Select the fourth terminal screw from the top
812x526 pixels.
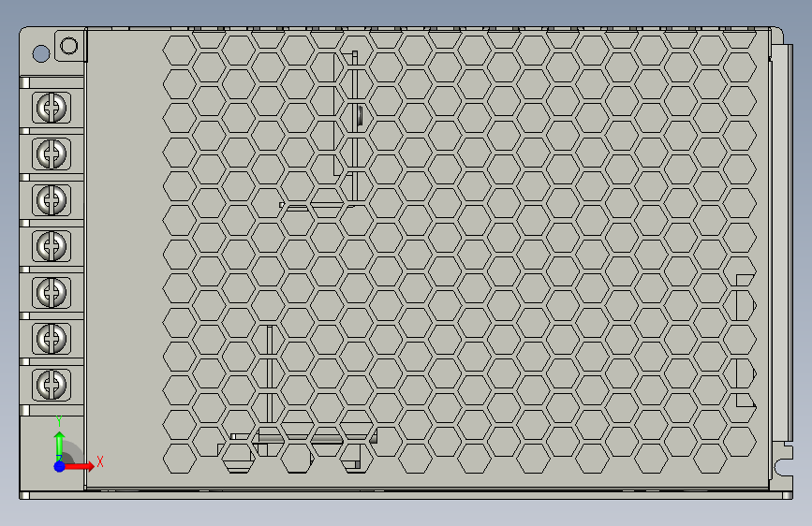[52, 246]
